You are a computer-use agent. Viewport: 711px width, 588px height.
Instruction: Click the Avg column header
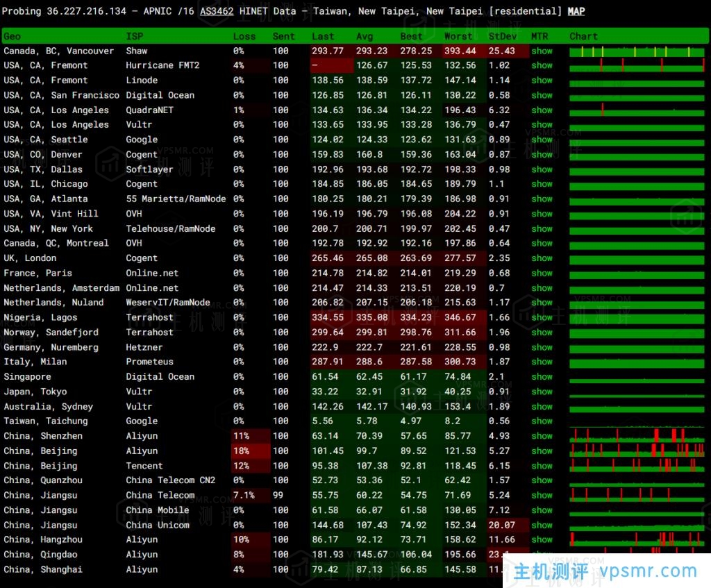tap(365, 36)
